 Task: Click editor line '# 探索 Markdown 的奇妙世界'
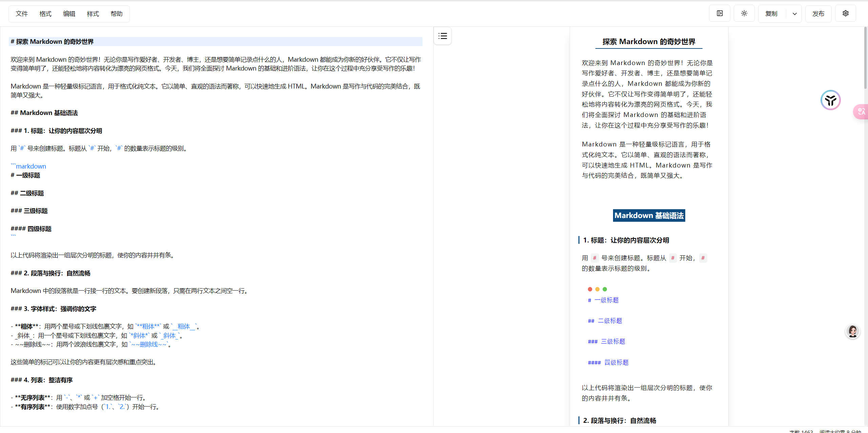tap(216, 42)
